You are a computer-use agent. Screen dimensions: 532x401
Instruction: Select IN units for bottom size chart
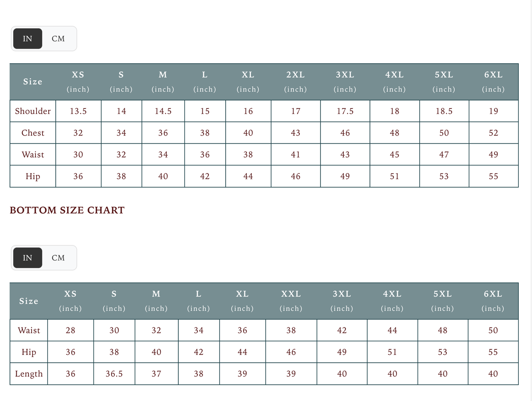click(x=27, y=258)
